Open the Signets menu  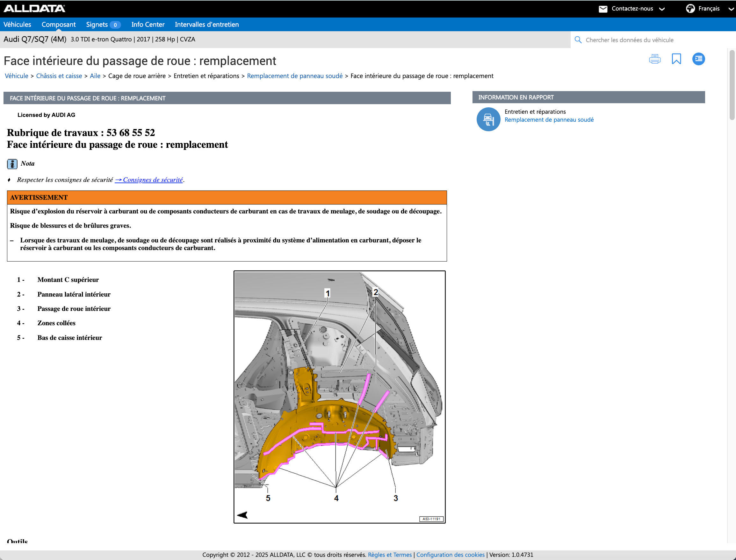pyautogui.click(x=97, y=24)
